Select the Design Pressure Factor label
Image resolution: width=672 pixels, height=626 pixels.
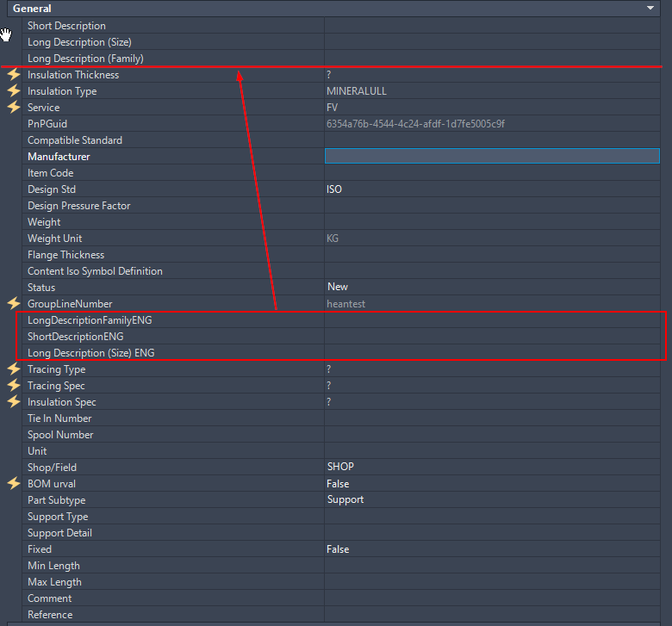tap(79, 206)
